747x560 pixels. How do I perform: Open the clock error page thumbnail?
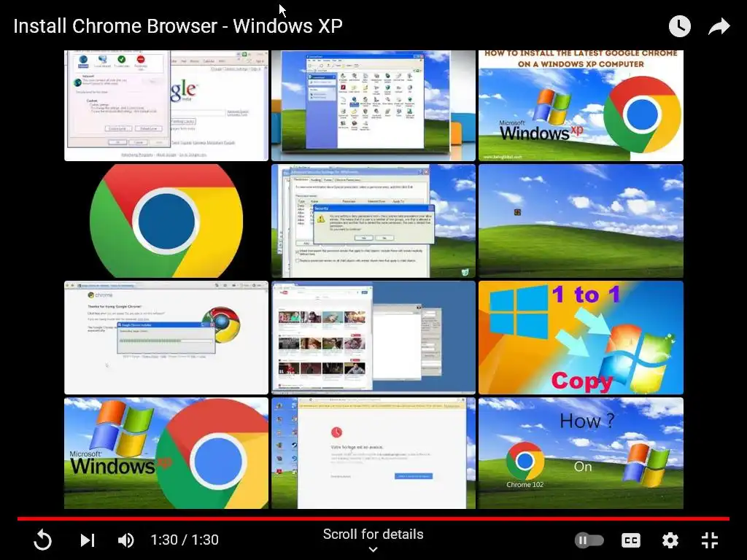373,454
